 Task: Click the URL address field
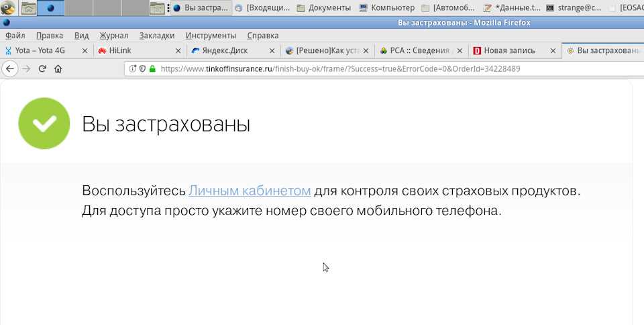(369, 68)
